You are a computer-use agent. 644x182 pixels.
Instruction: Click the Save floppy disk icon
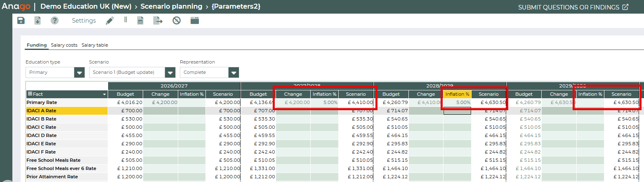tap(21, 21)
